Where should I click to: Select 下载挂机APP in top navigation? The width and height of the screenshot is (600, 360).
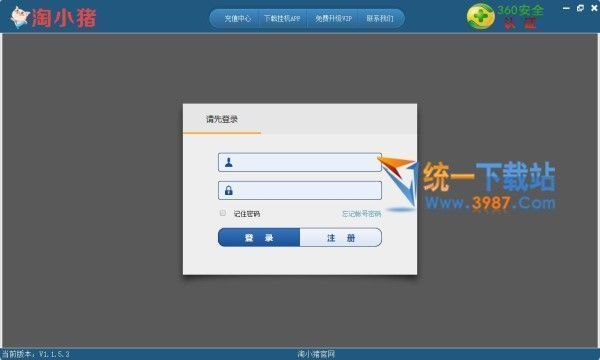tap(282, 18)
